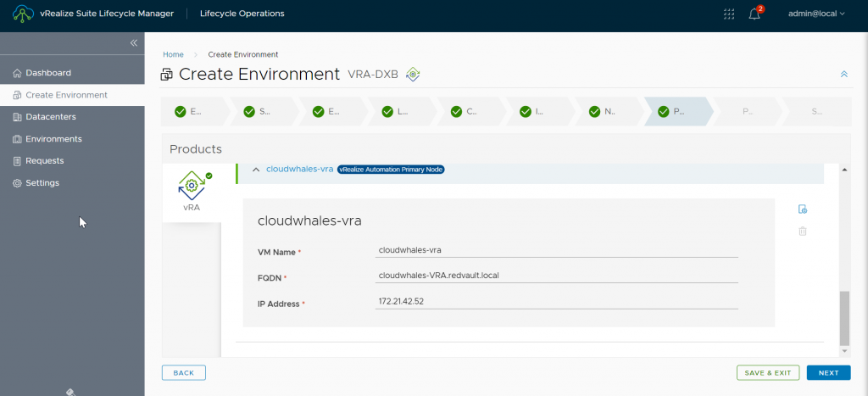Edit the FQDN field

point(556,276)
